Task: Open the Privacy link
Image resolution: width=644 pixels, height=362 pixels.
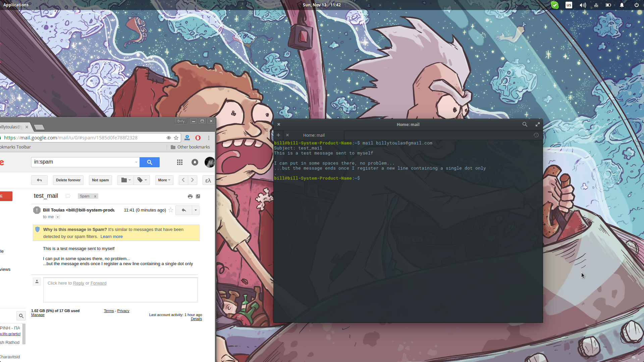Action: pos(123,311)
